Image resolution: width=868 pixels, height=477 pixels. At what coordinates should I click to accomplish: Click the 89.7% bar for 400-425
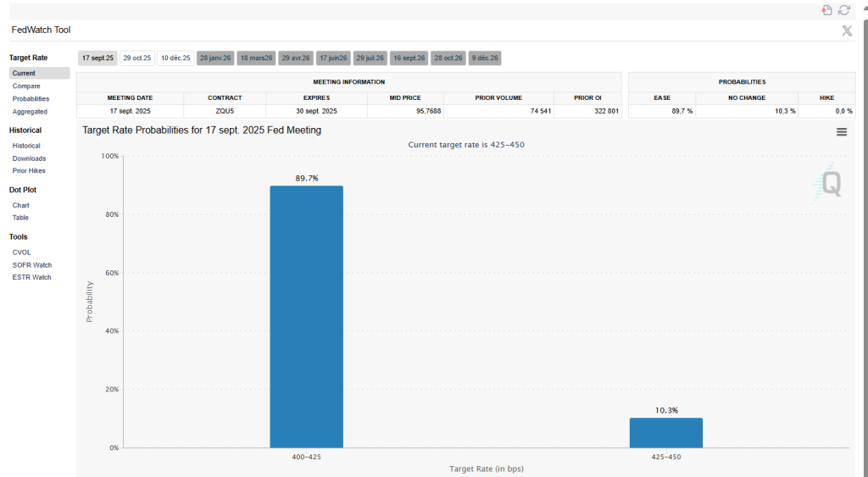tap(306, 316)
